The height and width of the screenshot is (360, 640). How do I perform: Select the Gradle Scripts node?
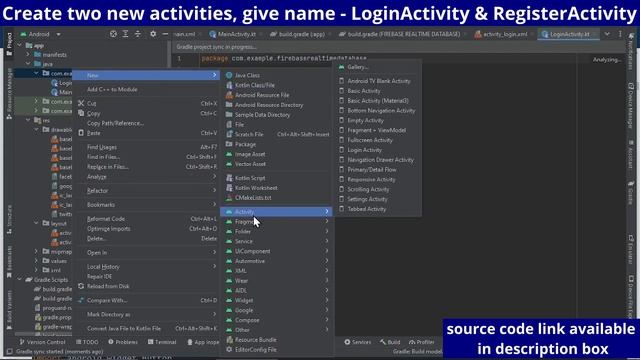(51, 280)
